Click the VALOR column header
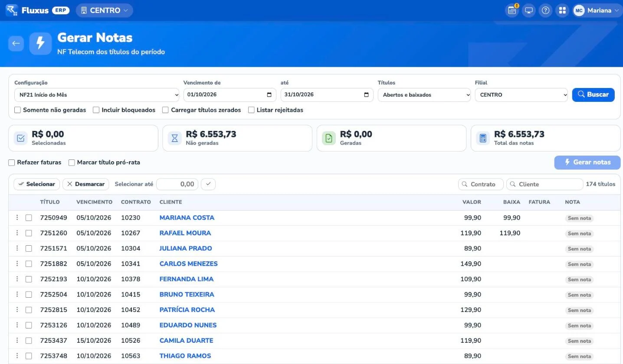This screenshot has height=364, width=623. (x=472, y=202)
